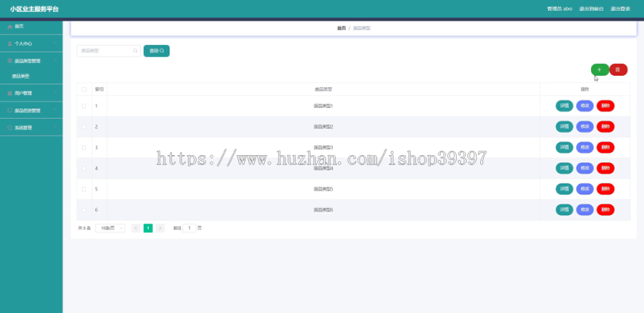Open the 个人中心 menu in the sidebar
644x313 pixels.
click(x=31, y=44)
